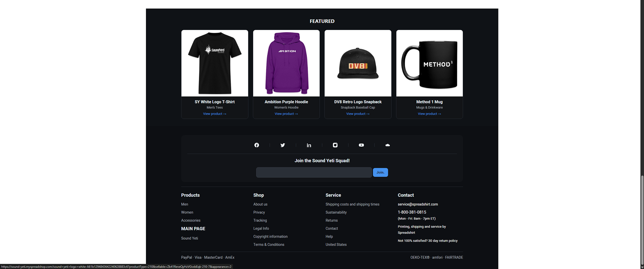Viewport: 644px width, 269px height.
Task: Open the Twitter bird icon
Action: (x=283, y=145)
